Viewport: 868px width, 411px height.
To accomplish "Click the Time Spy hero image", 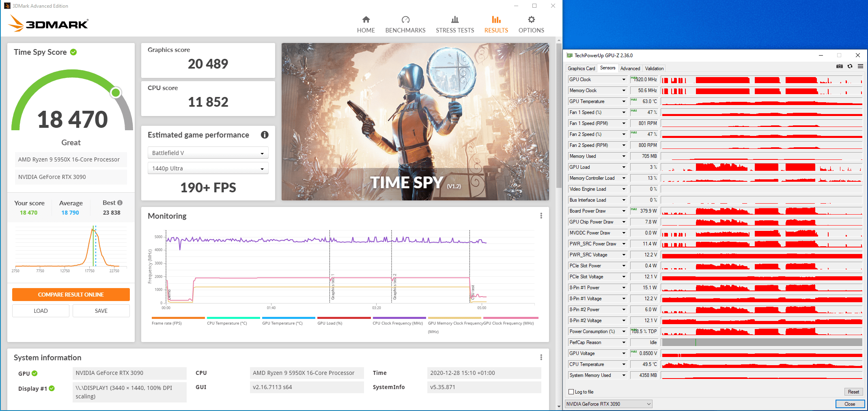I will click(x=415, y=122).
